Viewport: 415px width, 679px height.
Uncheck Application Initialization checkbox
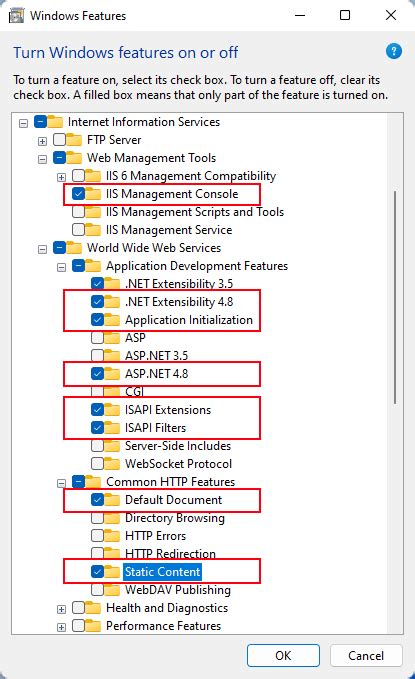coord(97,320)
